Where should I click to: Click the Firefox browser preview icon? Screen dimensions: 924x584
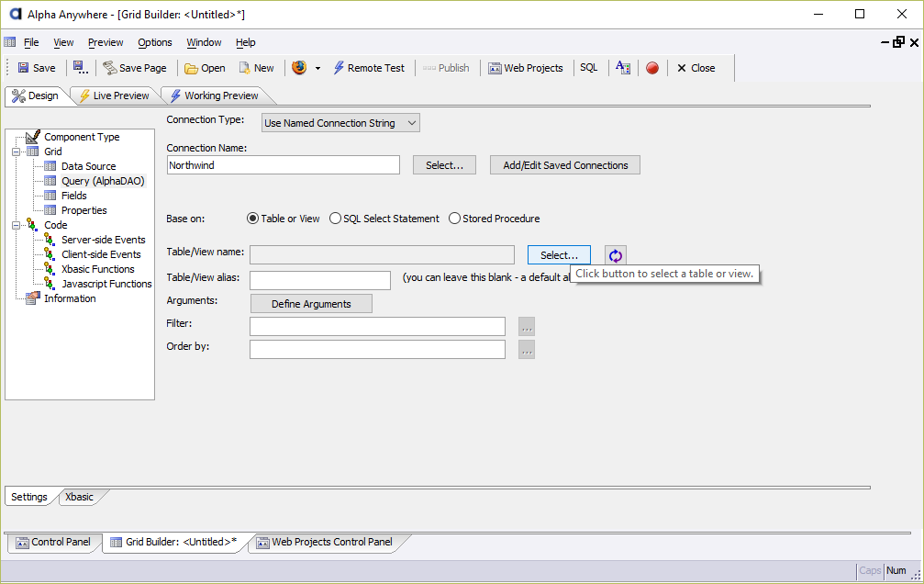pyautogui.click(x=299, y=68)
